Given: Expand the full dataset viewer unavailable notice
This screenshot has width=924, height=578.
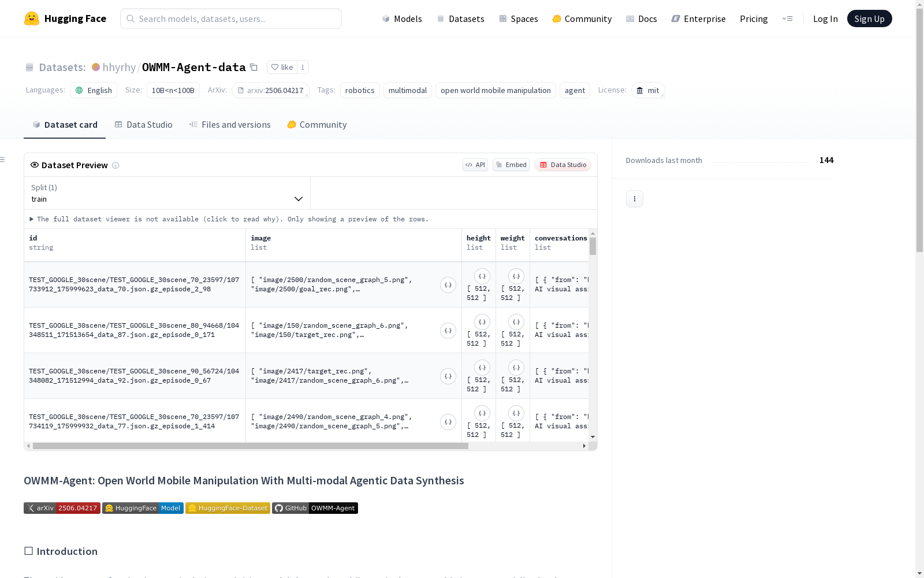Looking at the screenshot, I should 229,219.
